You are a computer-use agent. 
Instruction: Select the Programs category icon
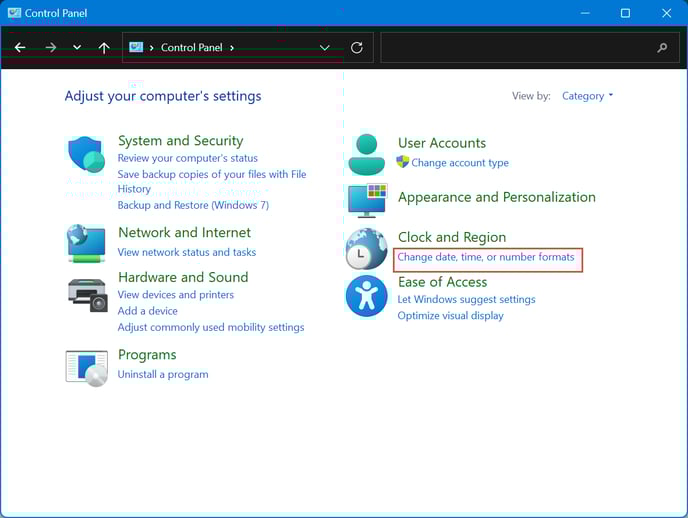(x=86, y=367)
